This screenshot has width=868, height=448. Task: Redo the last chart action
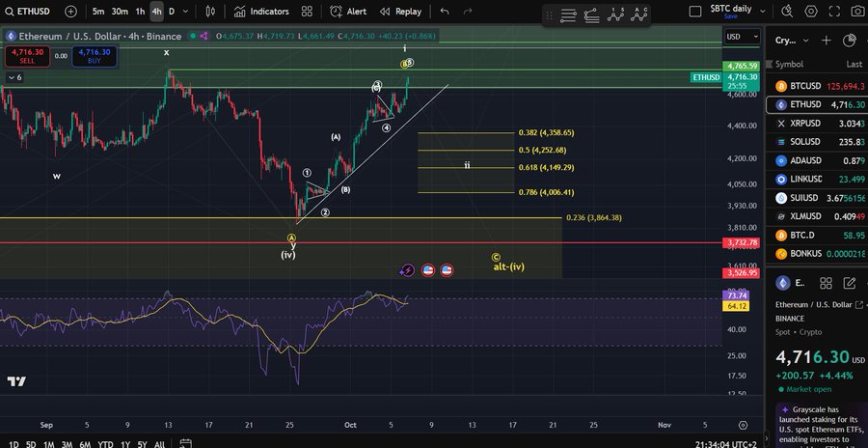coord(468,11)
